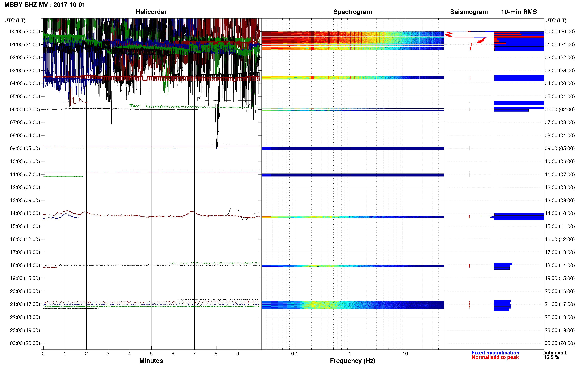Click the 'Fixed magnification' legend text

coord(495,353)
